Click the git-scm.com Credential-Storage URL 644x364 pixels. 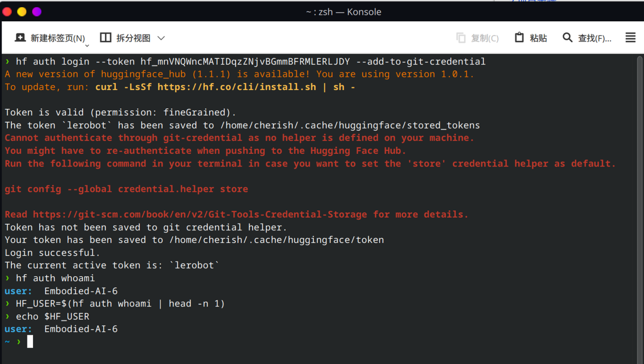[200, 214]
